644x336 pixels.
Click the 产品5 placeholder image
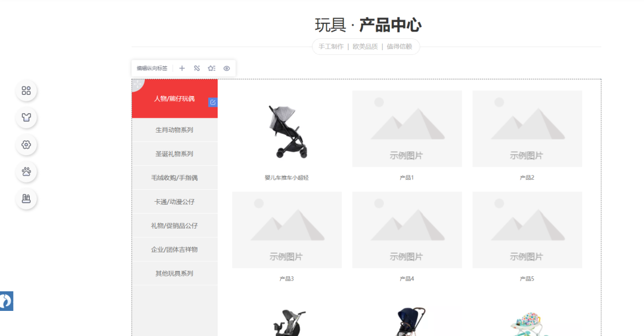point(527,230)
